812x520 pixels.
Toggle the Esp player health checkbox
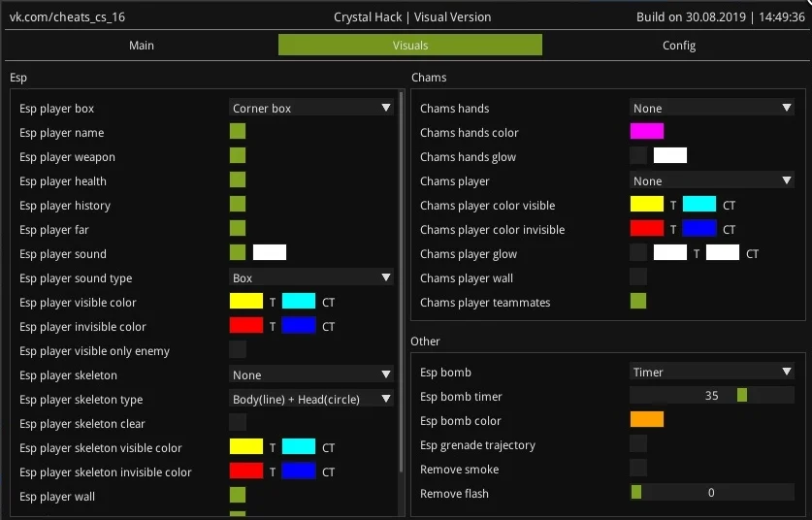(x=238, y=180)
